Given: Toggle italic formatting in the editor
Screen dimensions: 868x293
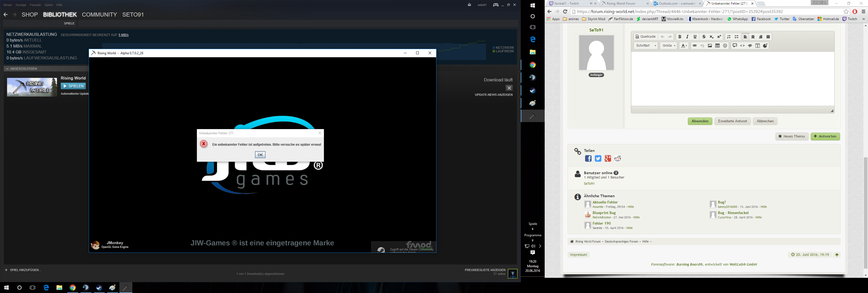Looking at the screenshot, I should click(x=687, y=37).
